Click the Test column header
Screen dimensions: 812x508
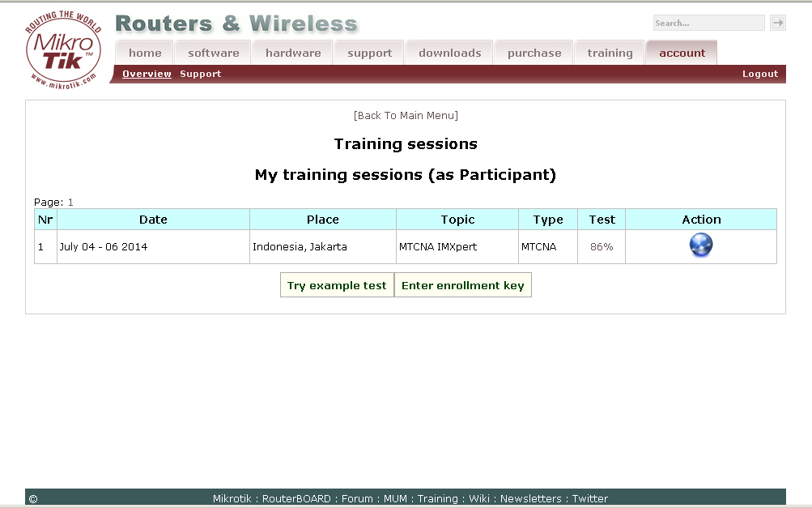[602, 220]
